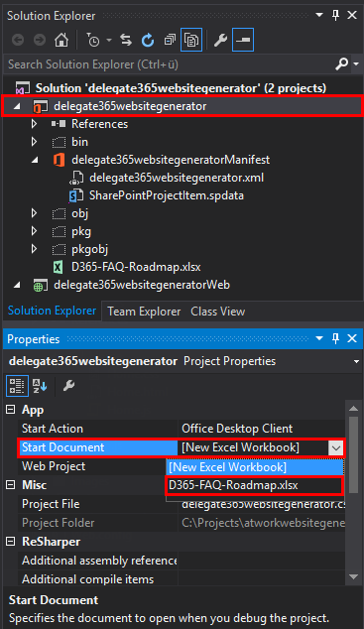Open Solution Explorer window position menu
Screen dimensions: 364x629
[319, 15]
